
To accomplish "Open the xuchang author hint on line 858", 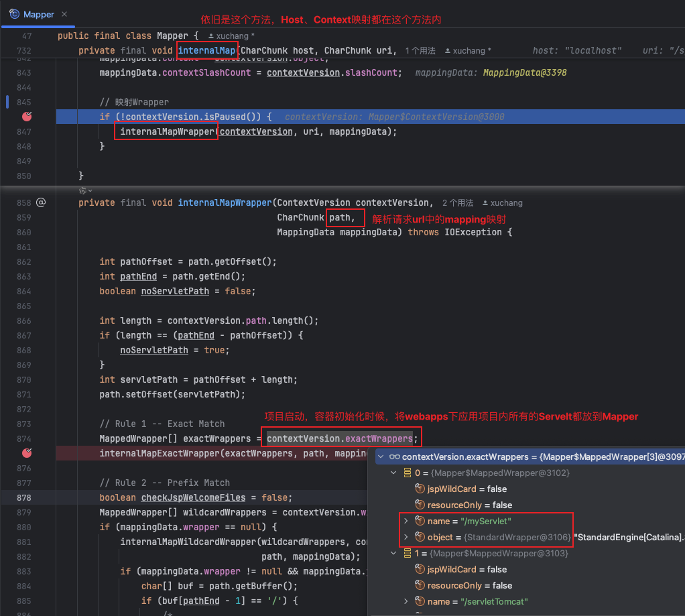I will pyautogui.click(x=503, y=202).
